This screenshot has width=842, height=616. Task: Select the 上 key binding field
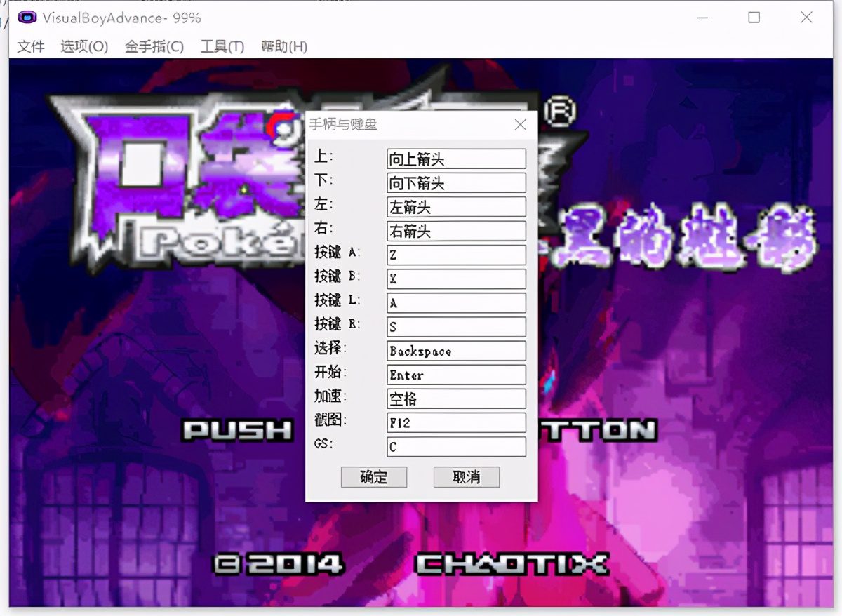coord(456,159)
